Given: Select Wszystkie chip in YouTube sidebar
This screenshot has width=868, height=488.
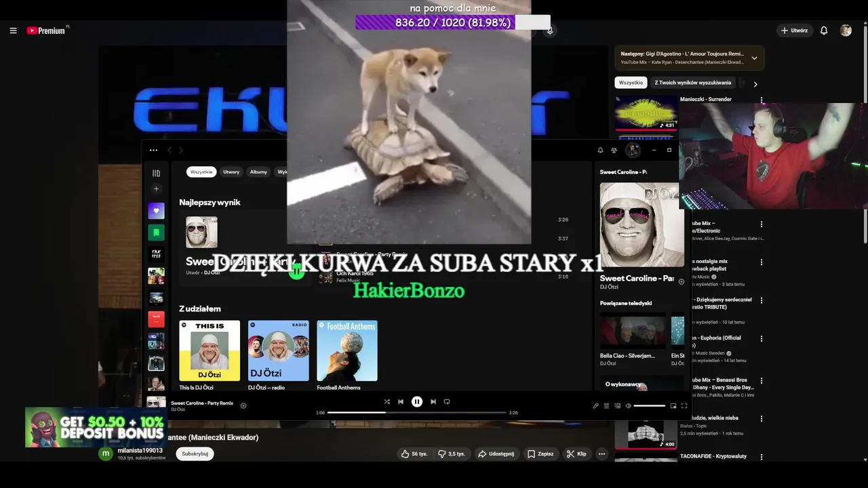Looking at the screenshot, I should (x=631, y=83).
